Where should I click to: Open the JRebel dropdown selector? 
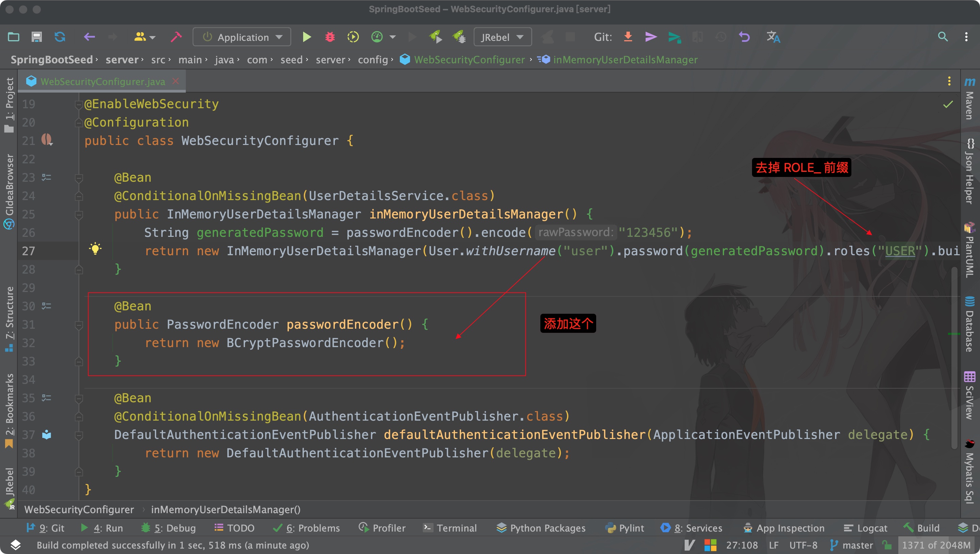(503, 37)
